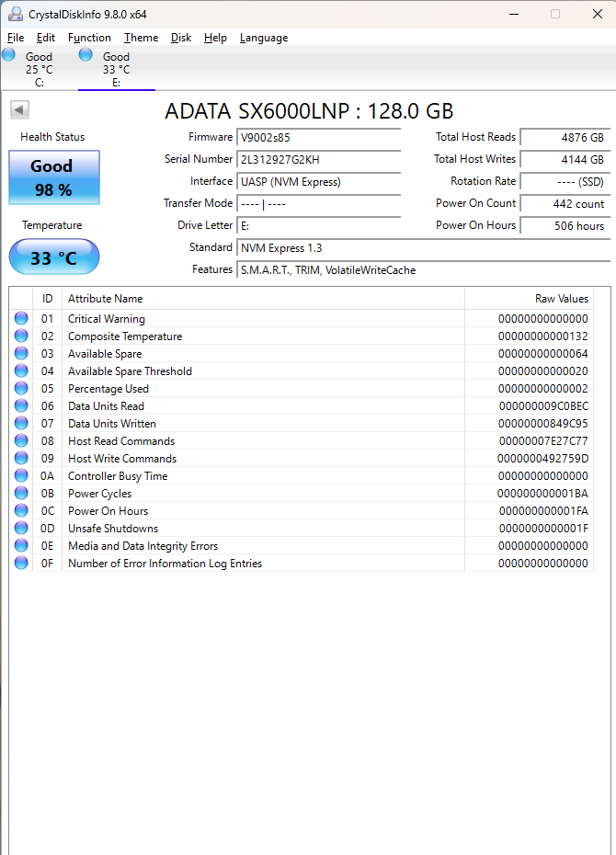Click status orb for Data Units Read row
Screen dimensions: 616x855
coord(21,405)
